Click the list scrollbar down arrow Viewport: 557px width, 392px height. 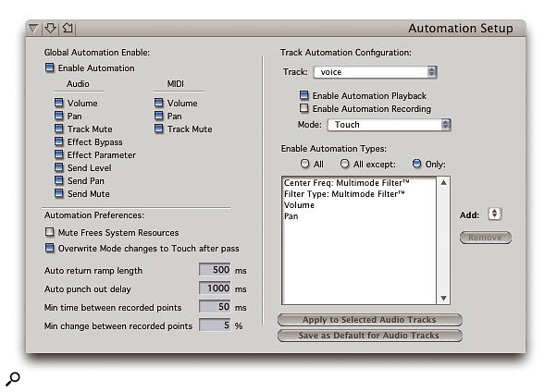click(443, 299)
